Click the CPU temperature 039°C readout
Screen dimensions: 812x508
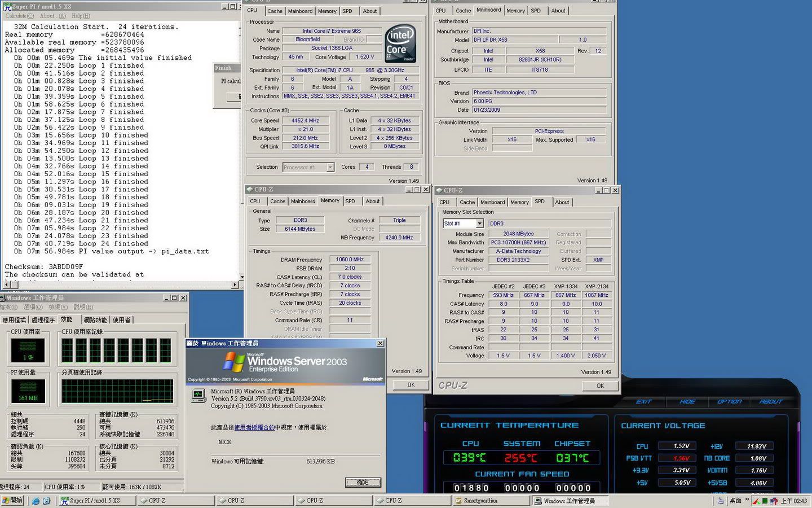tap(470, 458)
